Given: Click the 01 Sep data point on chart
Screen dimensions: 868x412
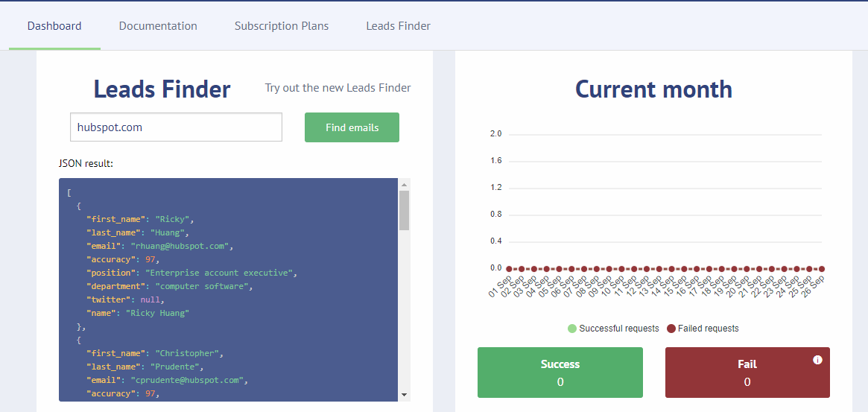Looking at the screenshot, I should tap(509, 268).
